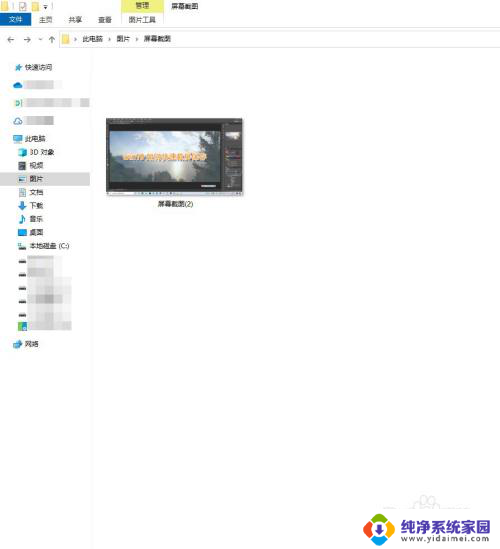Click the 屏幕截图(2) file name label
The height and width of the screenshot is (549, 500).
[175, 204]
